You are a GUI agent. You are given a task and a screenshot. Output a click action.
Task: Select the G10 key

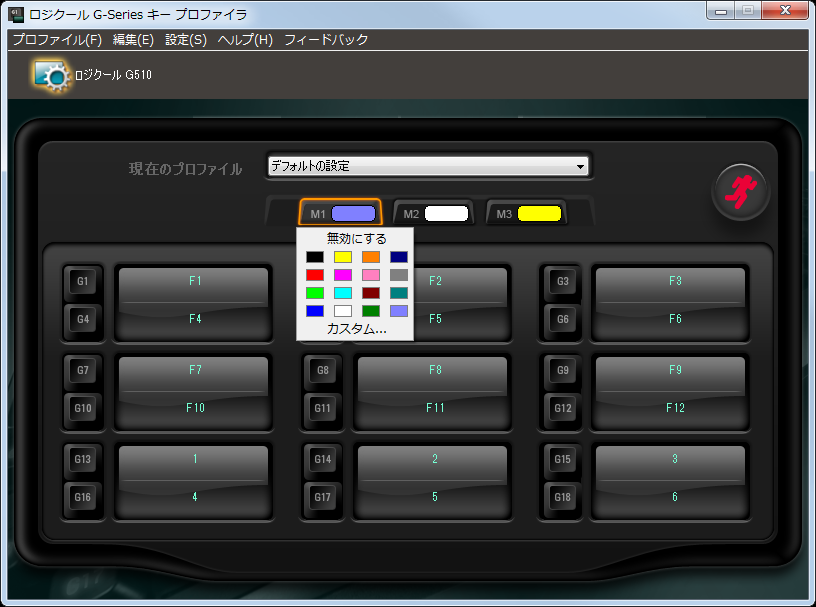(83, 408)
